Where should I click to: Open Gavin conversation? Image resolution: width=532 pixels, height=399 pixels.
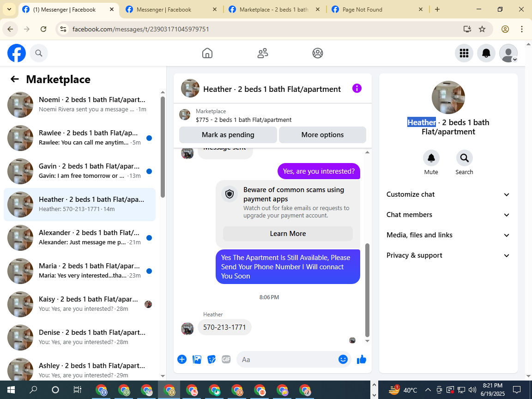80,171
